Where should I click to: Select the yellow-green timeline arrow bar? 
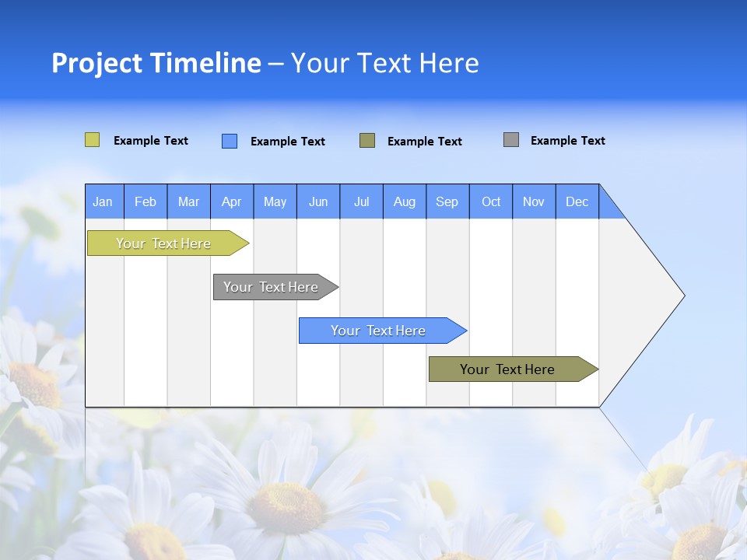tap(165, 243)
